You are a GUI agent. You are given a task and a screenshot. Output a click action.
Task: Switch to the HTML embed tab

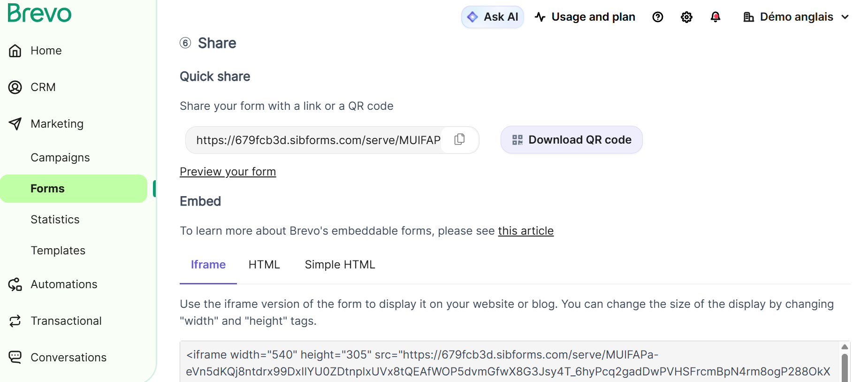click(264, 265)
